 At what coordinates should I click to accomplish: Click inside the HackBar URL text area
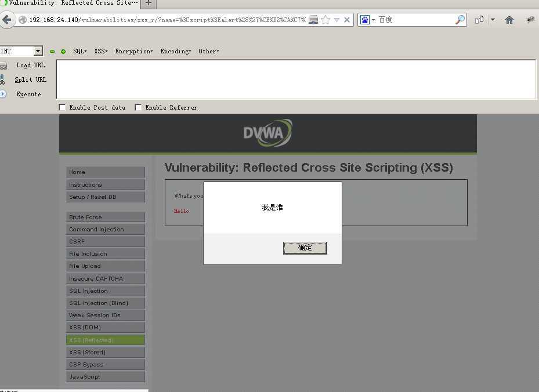coord(296,79)
